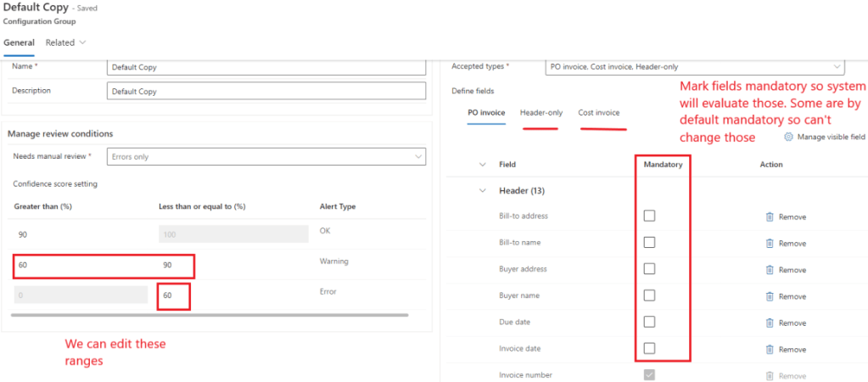The width and height of the screenshot is (868, 382).
Task: Click trash icon for Buyer name row
Action: (770, 296)
